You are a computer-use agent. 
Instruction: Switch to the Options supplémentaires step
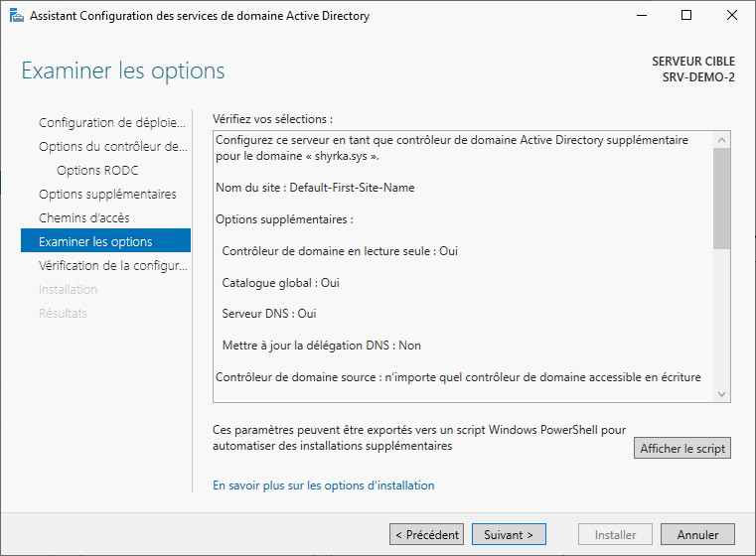[x=107, y=195]
